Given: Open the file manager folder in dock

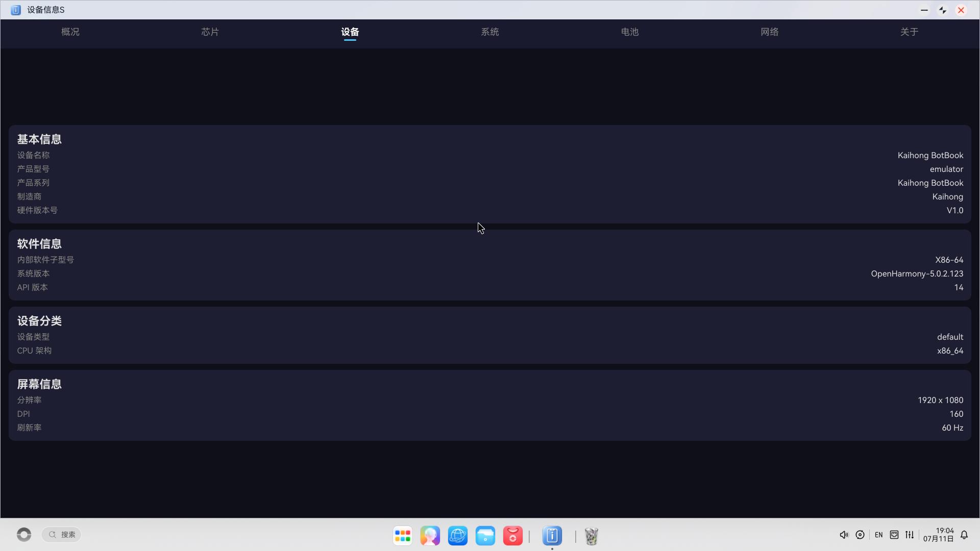Looking at the screenshot, I should click(x=485, y=536).
